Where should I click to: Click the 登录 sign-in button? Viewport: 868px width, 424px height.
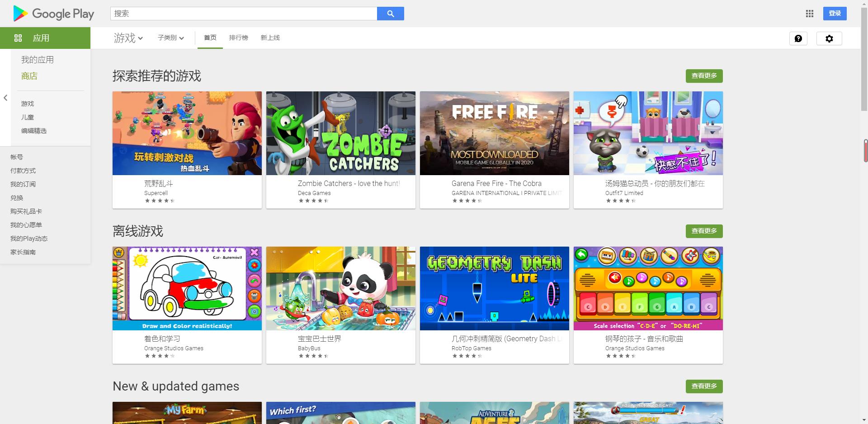point(835,14)
